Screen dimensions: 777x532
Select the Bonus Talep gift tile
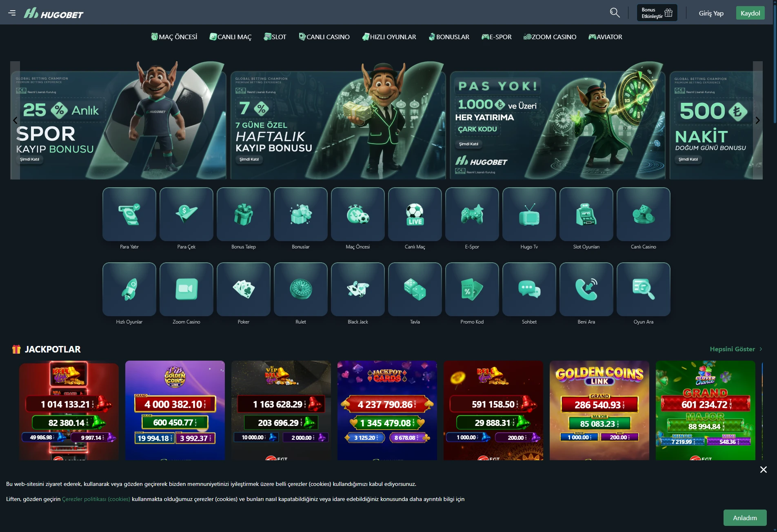(244, 214)
